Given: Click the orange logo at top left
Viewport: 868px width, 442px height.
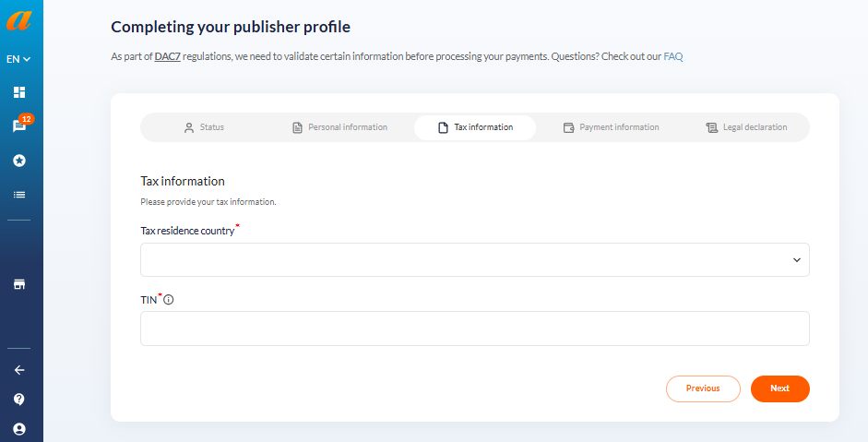Looking at the screenshot, I should pos(19,21).
